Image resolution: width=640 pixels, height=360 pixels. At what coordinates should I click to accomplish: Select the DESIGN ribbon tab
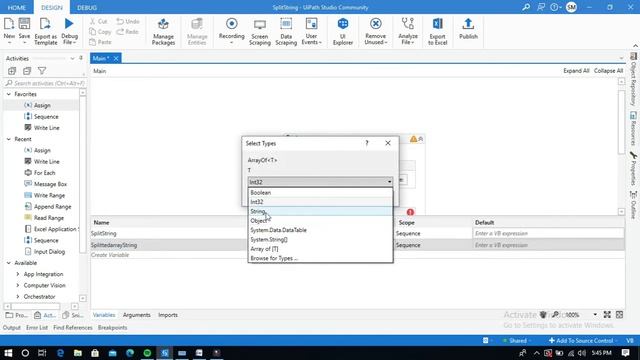[x=52, y=7]
